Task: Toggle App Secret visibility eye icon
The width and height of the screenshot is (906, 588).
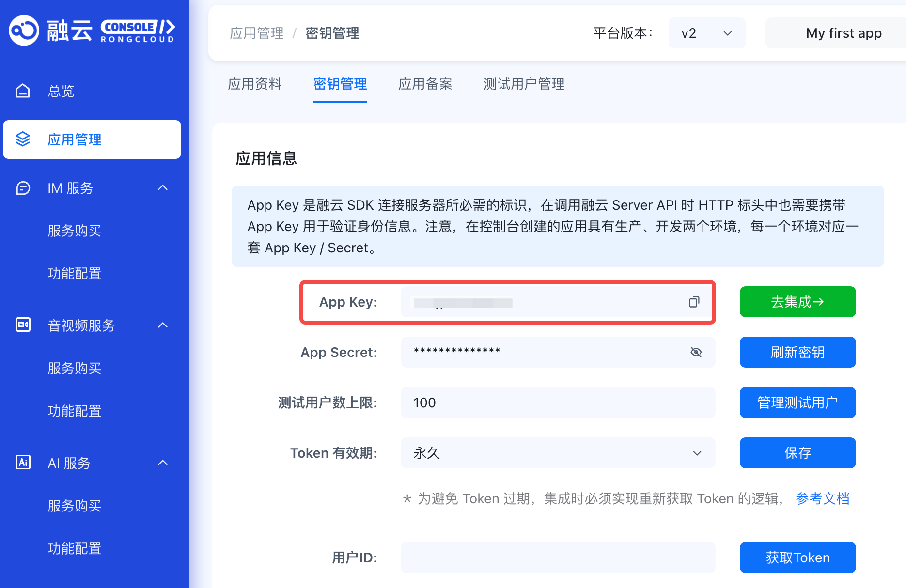Action: 696,352
